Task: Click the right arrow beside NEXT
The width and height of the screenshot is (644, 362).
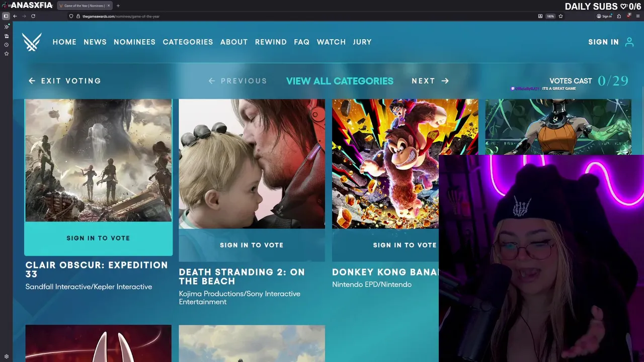Action: (445, 81)
